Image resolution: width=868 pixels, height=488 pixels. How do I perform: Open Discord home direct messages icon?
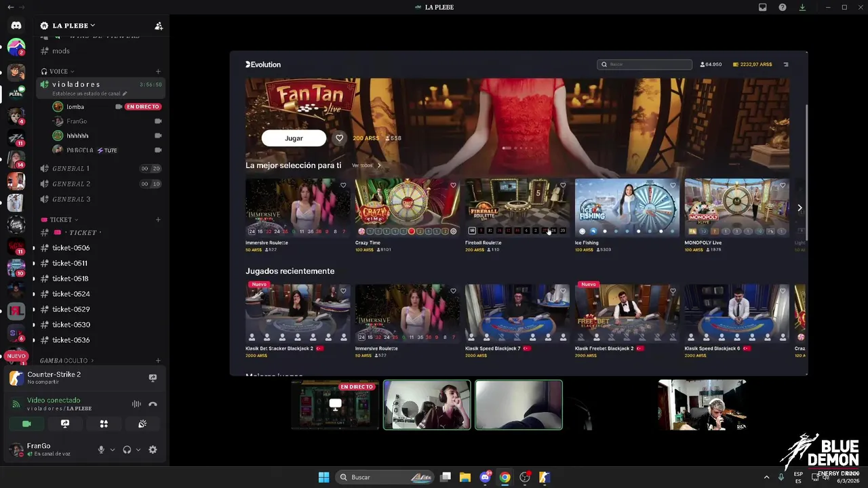tap(16, 25)
